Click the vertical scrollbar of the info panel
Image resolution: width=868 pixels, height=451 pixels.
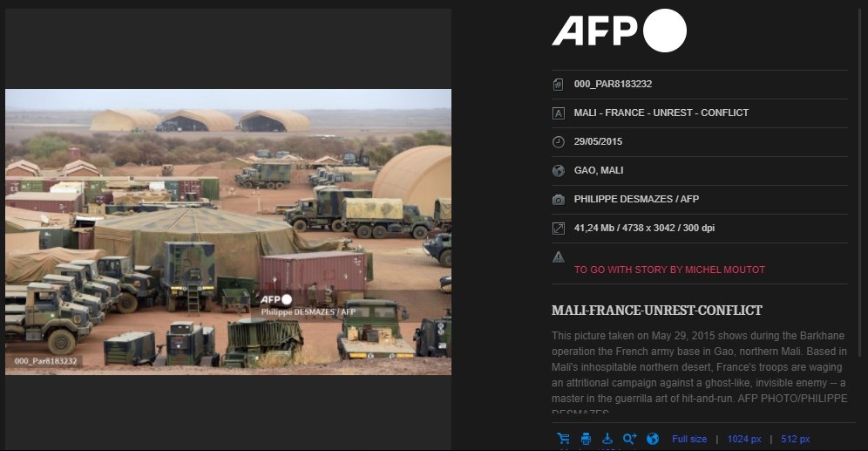coord(859,183)
